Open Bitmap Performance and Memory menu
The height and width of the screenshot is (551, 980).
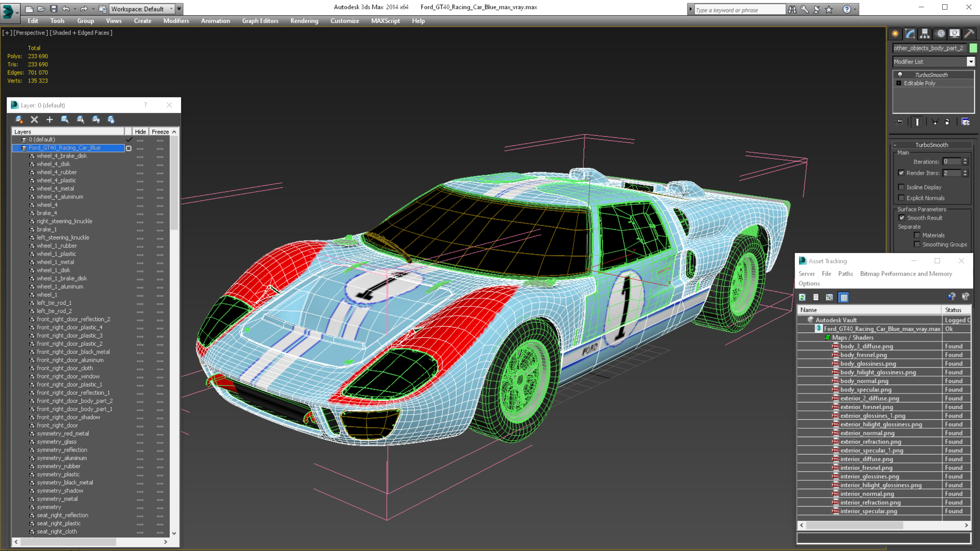click(906, 274)
